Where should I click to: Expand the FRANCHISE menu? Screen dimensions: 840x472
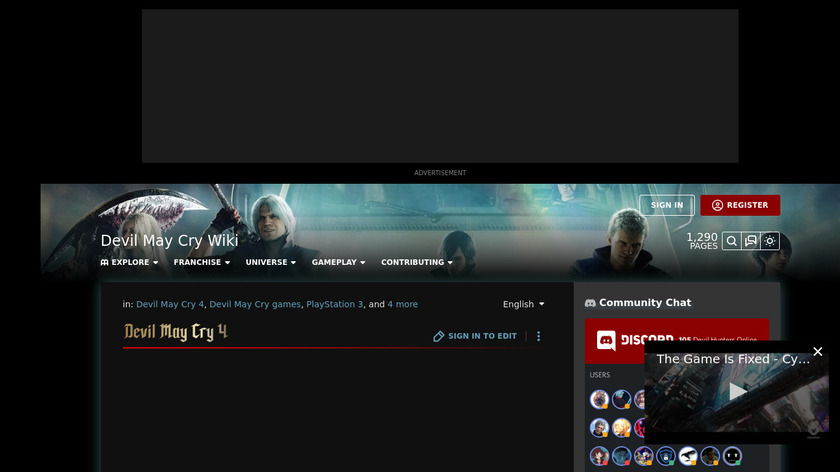(x=201, y=262)
